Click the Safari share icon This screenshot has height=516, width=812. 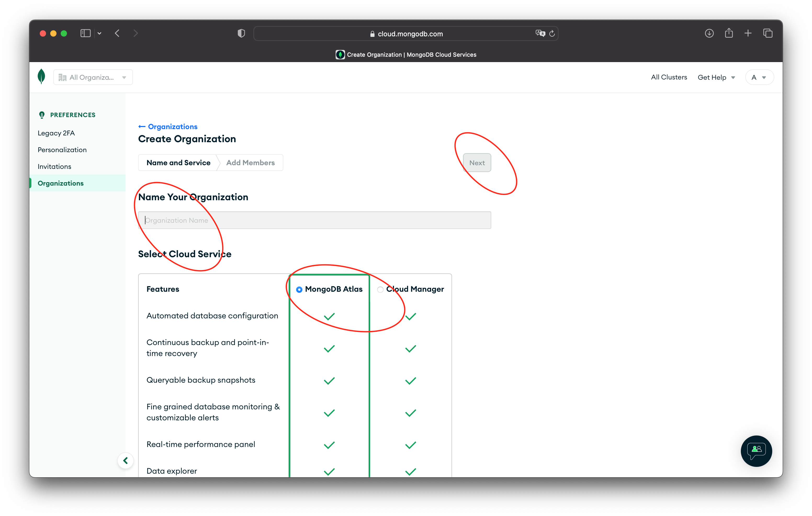click(x=729, y=33)
